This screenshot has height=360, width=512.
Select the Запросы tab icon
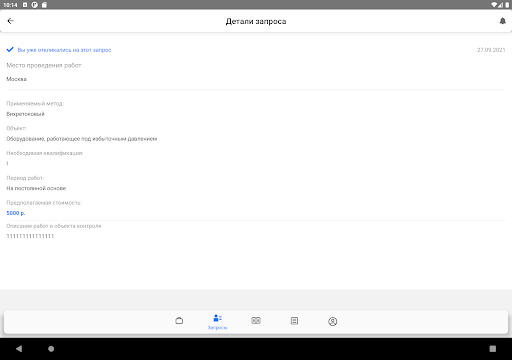coord(217,318)
